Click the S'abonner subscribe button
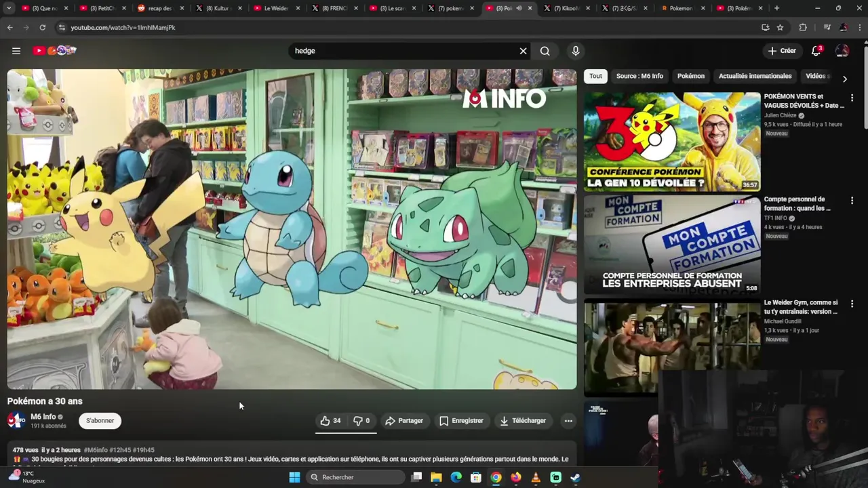Viewport: 868px width, 488px height. 100,421
